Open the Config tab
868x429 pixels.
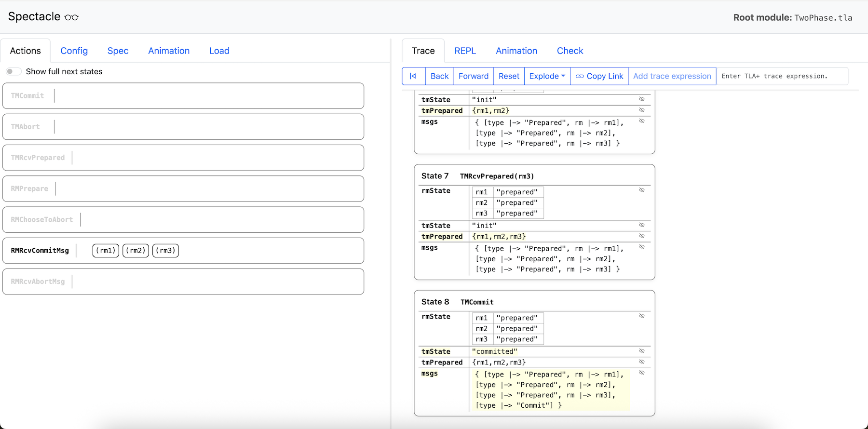[x=74, y=51]
